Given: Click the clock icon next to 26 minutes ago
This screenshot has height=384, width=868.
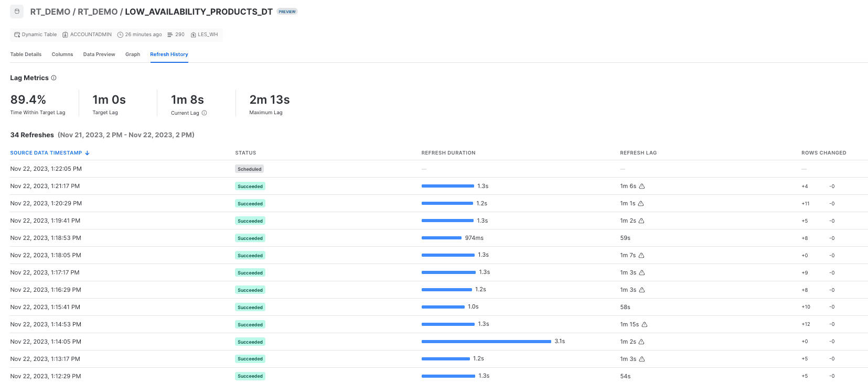Looking at the screenshot, I should click(x=120, y=35).
